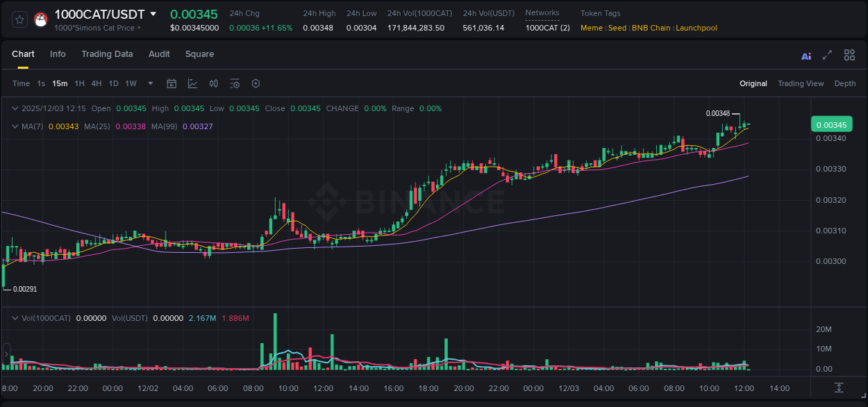Switch to the Trading Data tab
The width and height of the screenshot is (868, 407).
[107, 54]
